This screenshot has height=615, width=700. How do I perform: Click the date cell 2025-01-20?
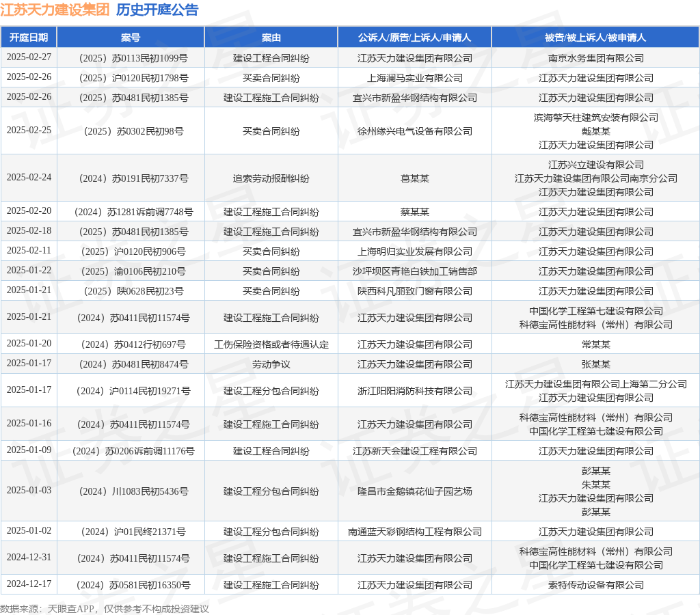pyautogui.click(x=29, y=344)
